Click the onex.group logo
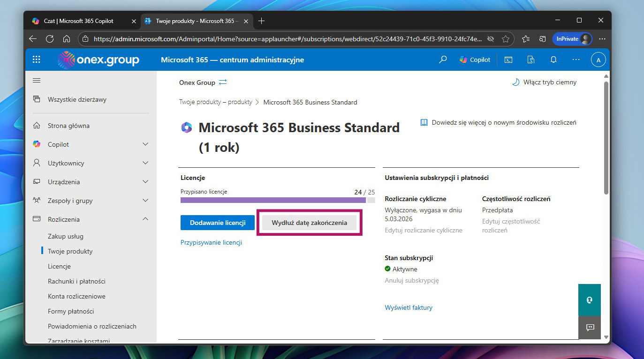Viewport: 644px width, 359px height. [98, 60]
